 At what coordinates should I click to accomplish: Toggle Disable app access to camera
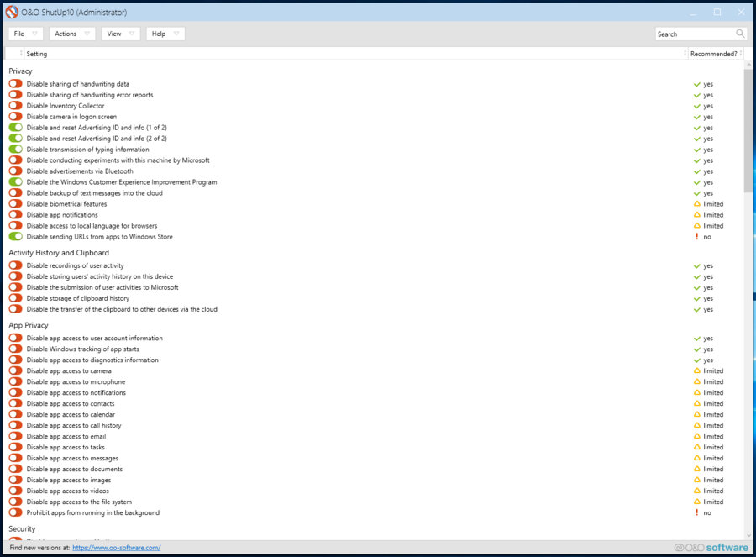tap(15, 370)
